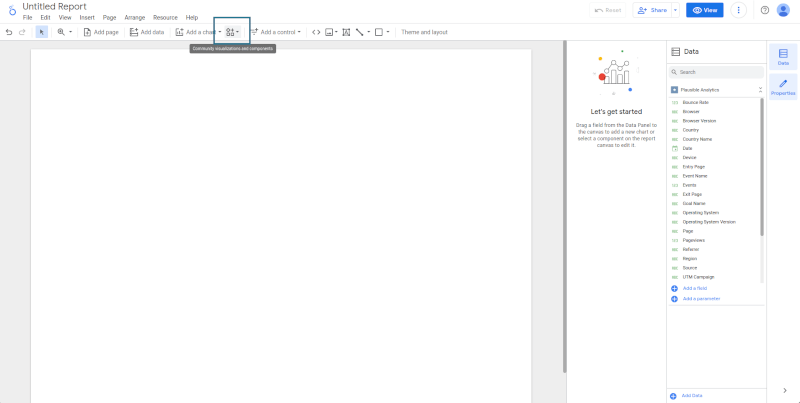
Task: Click the Add a parameter link
Action: click(702, 299)
